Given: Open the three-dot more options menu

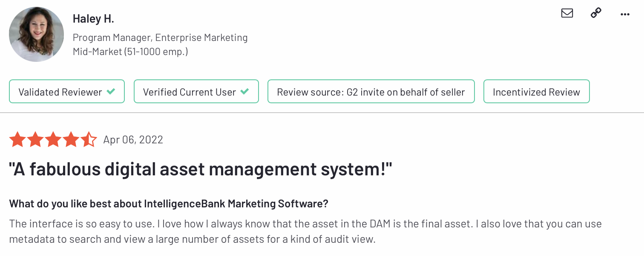Looking at the screenshot, I should pyautogui.click(x=625, y=14).
